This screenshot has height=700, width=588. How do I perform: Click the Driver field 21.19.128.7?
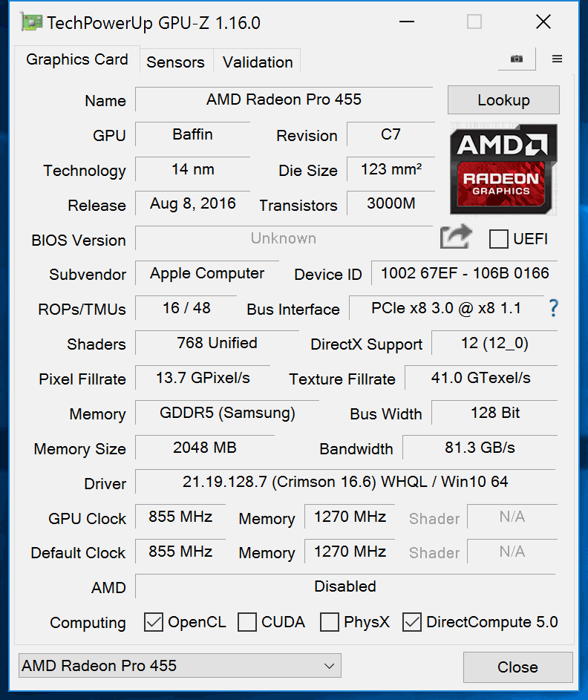pyautogui.click(x=345, y=481)
